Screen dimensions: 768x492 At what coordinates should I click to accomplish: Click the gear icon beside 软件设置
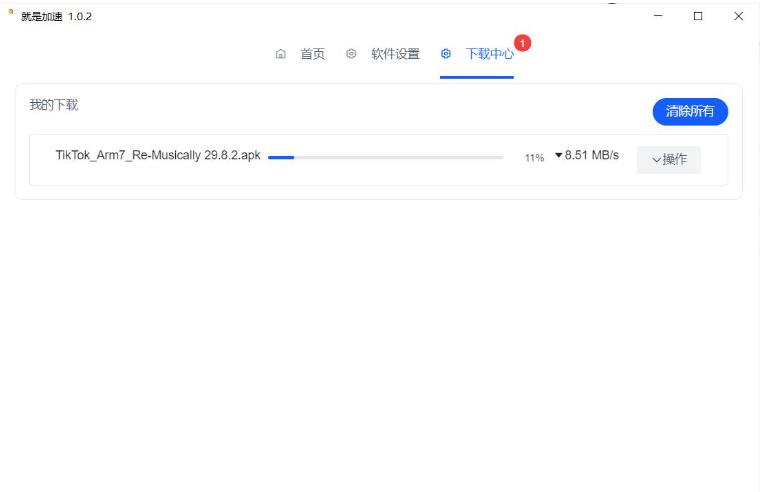[x=351, y=54]
